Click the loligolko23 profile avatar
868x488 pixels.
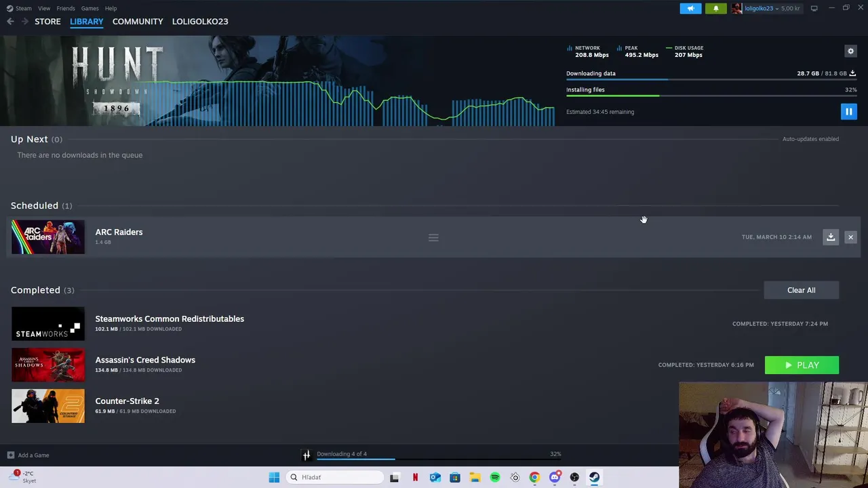(x=736, y=8)
